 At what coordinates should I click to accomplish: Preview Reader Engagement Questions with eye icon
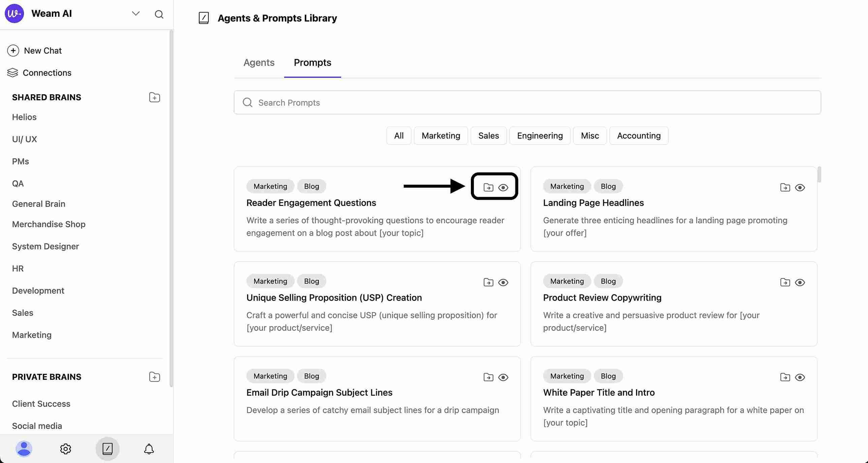pyautogui.click(x=503, y=187)
